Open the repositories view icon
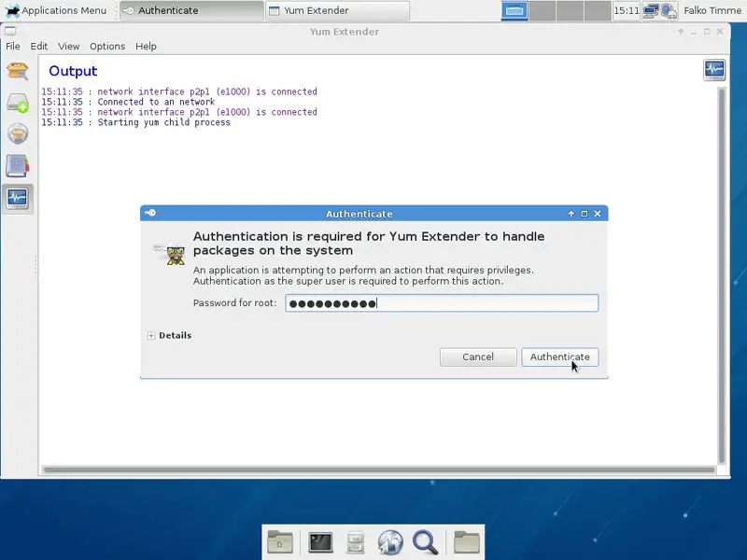Viewport: 747px width, 560px height. click(18, 133)
